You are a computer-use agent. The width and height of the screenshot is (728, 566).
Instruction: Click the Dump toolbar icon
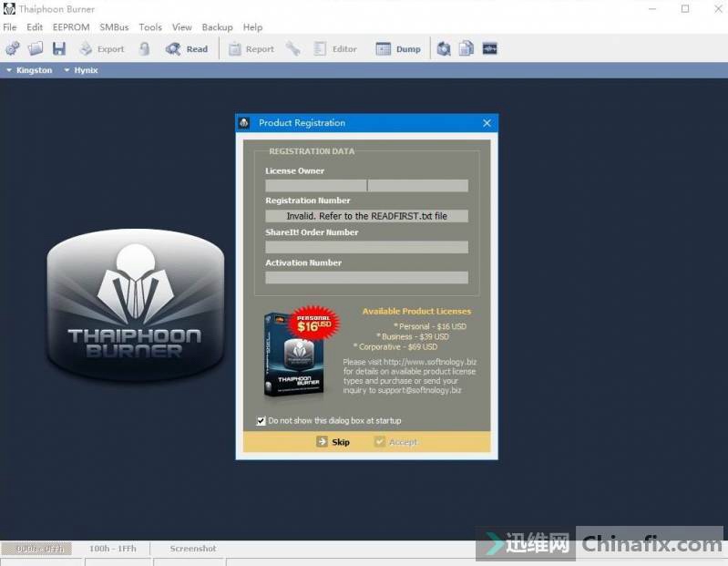[397, 49]
